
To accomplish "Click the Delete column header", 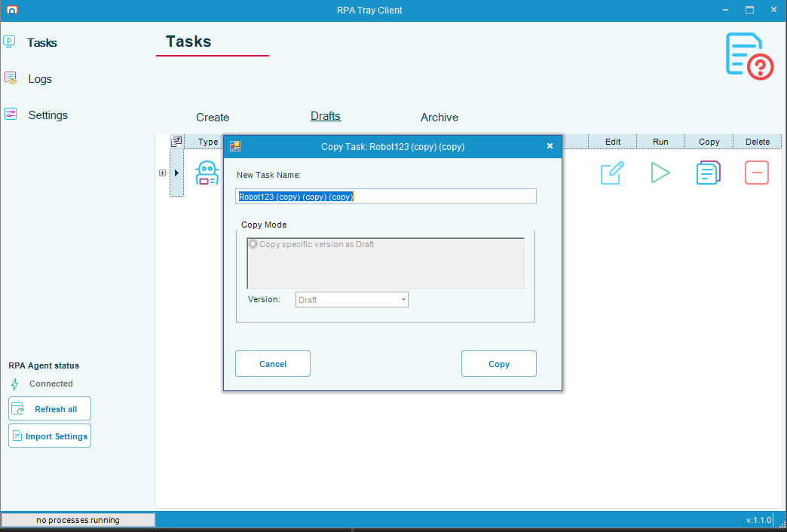I will coord(758,142).
